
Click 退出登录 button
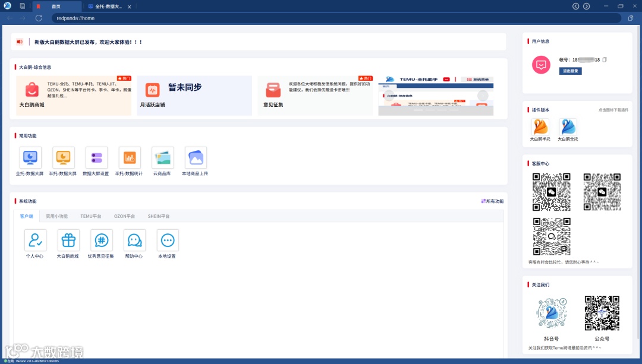[x=570, y=71]
